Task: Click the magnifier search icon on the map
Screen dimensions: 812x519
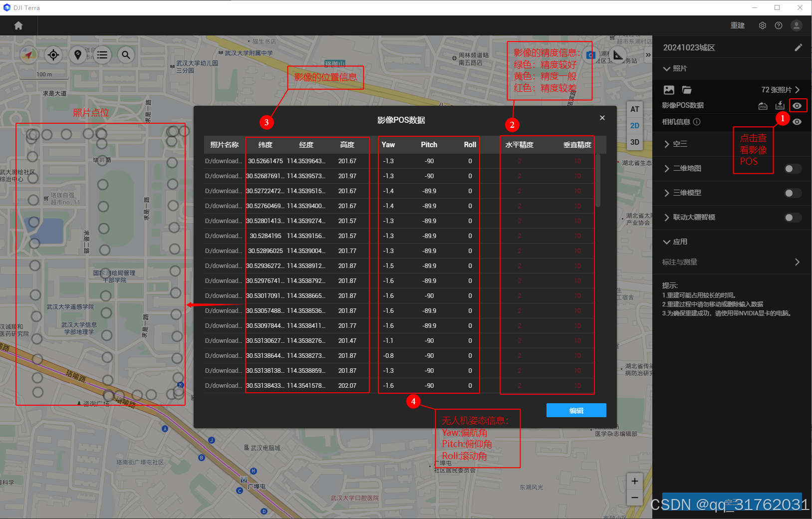Action: (126, 54)
